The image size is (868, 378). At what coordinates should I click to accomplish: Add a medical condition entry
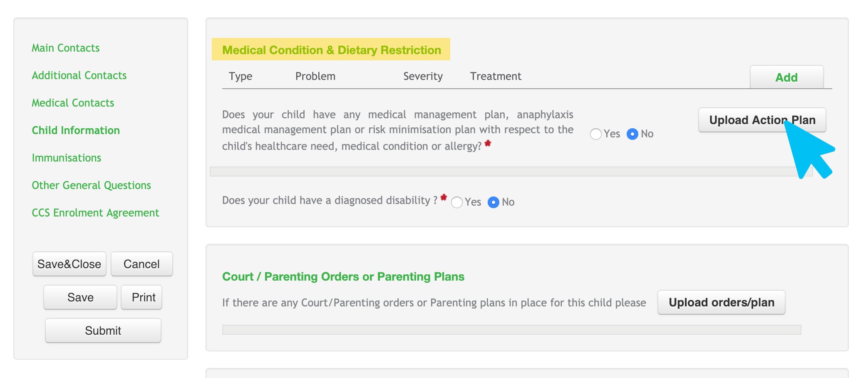[786, 77]
